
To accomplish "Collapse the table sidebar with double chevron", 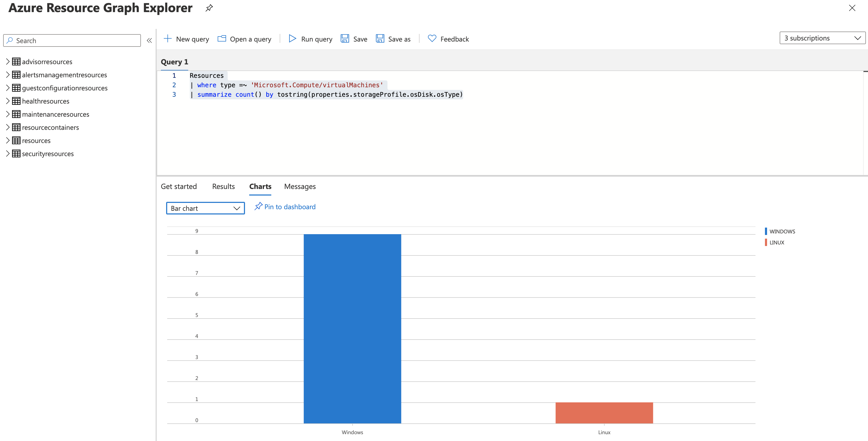I will click(x=149, y=40).
